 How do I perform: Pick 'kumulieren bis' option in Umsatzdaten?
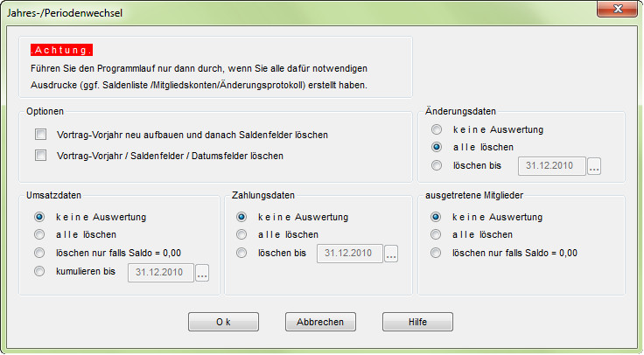pos(39,272)
